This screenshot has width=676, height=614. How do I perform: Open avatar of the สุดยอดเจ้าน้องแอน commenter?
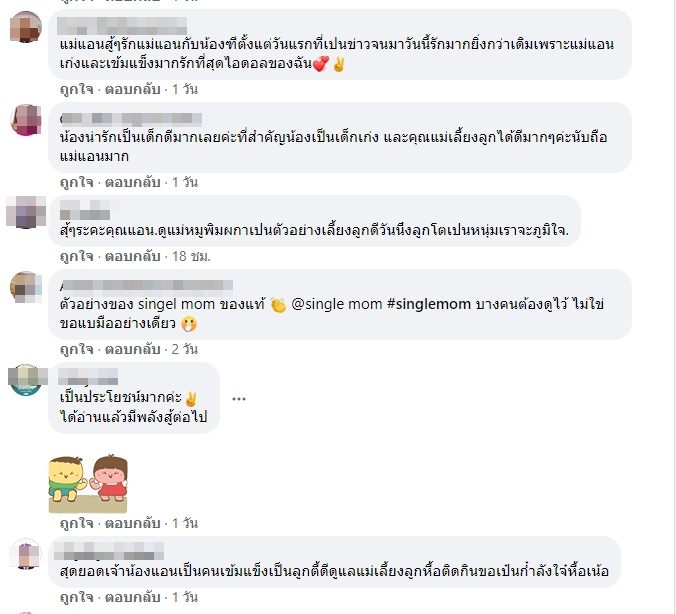pos(25,554)
